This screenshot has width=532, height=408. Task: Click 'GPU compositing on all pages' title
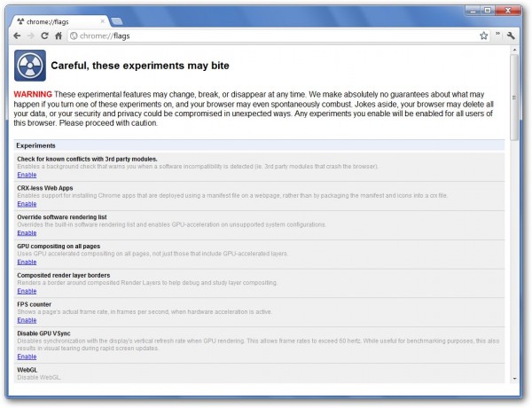[x=59, y=247]
